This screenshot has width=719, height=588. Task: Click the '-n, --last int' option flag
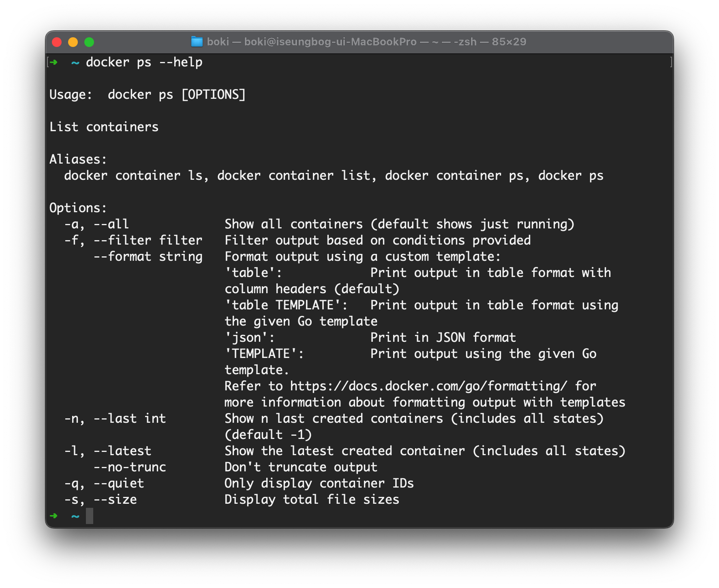point(115,419)
